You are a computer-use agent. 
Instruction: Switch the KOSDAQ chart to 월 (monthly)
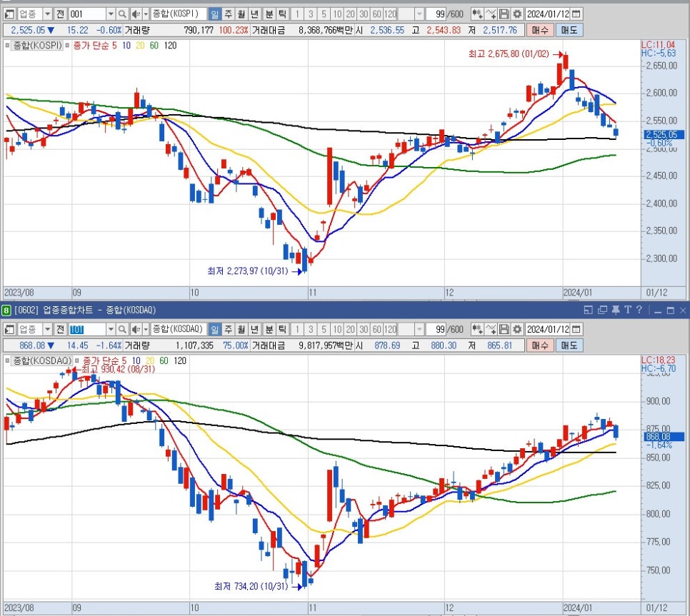tap(241, 329)
